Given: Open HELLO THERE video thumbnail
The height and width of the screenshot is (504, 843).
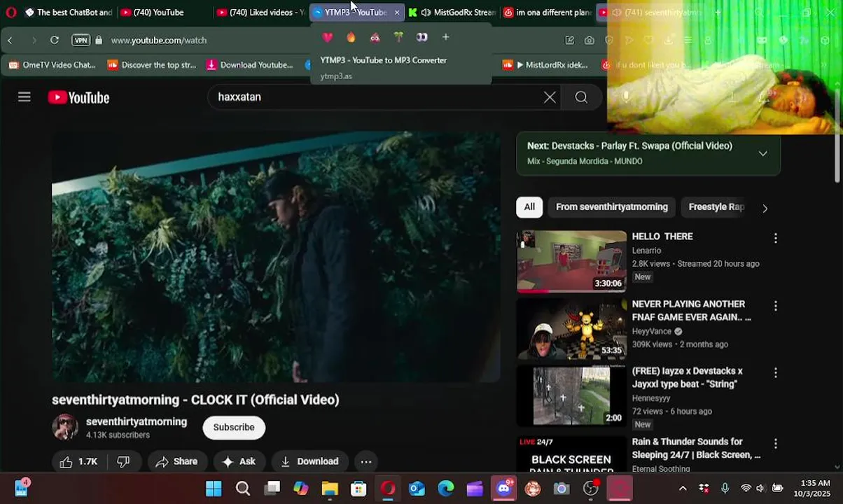Looking at the screenshot, I should [x=571, y=261].
